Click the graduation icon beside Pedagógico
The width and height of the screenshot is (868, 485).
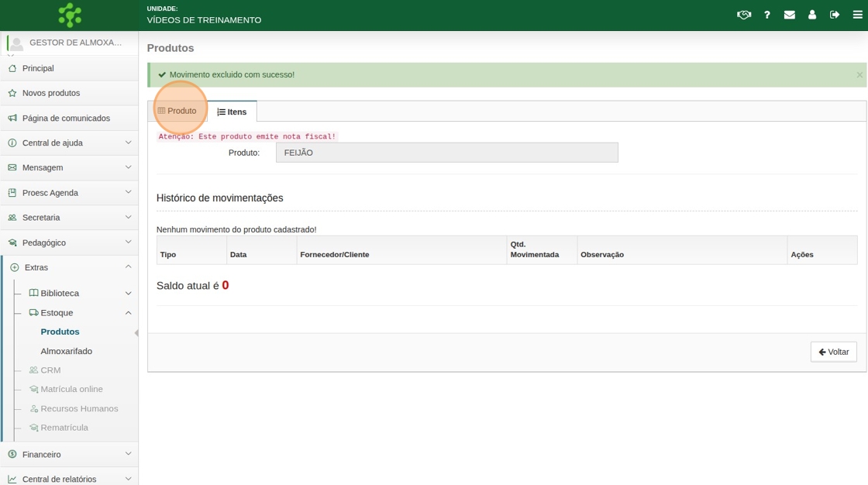[12, 242]
